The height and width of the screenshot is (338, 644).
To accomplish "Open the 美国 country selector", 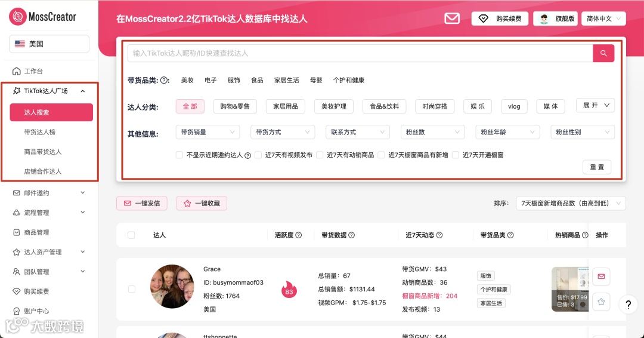I will click(49, 44).
